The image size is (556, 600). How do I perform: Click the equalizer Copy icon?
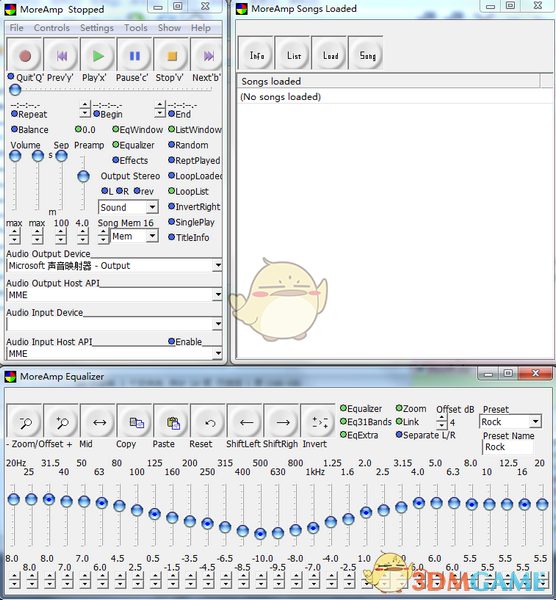[x=137, y=422]
